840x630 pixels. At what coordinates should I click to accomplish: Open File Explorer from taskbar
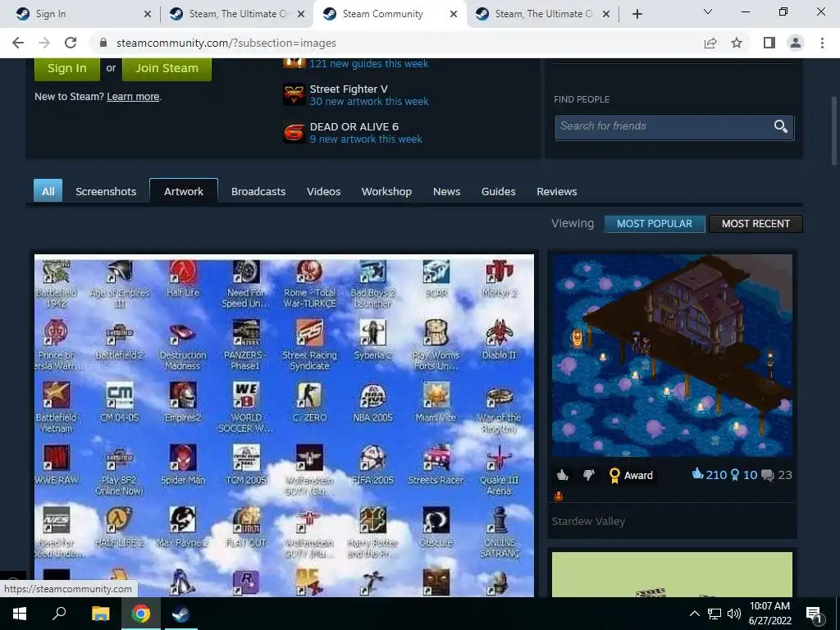tap(100, 614)
